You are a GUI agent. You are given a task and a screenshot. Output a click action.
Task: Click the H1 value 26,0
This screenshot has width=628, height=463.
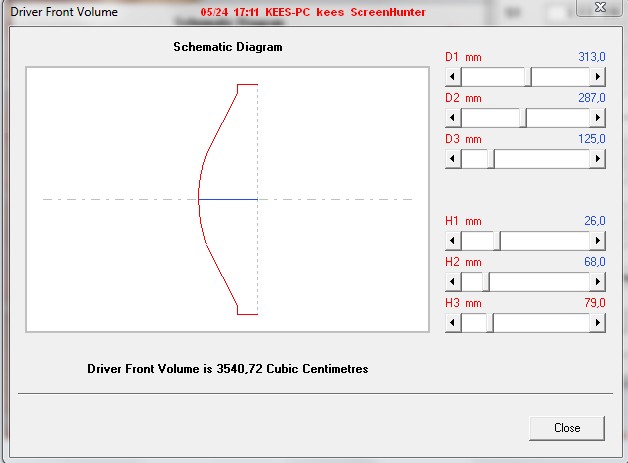click(594, 221)
